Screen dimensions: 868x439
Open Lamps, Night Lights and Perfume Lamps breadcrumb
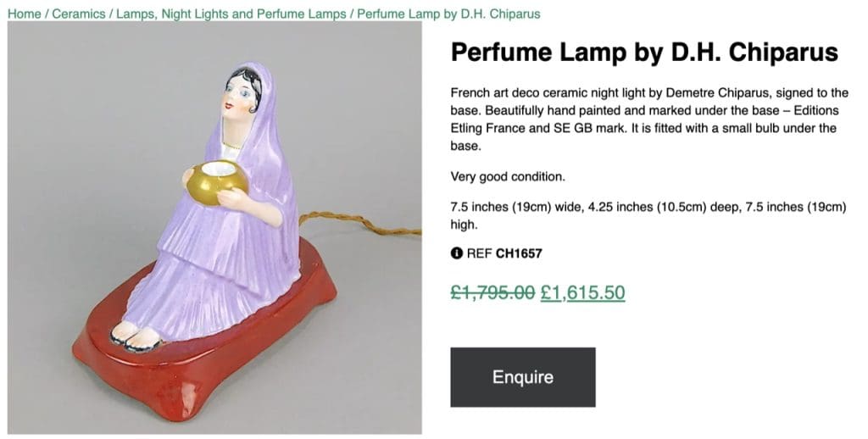231,14
